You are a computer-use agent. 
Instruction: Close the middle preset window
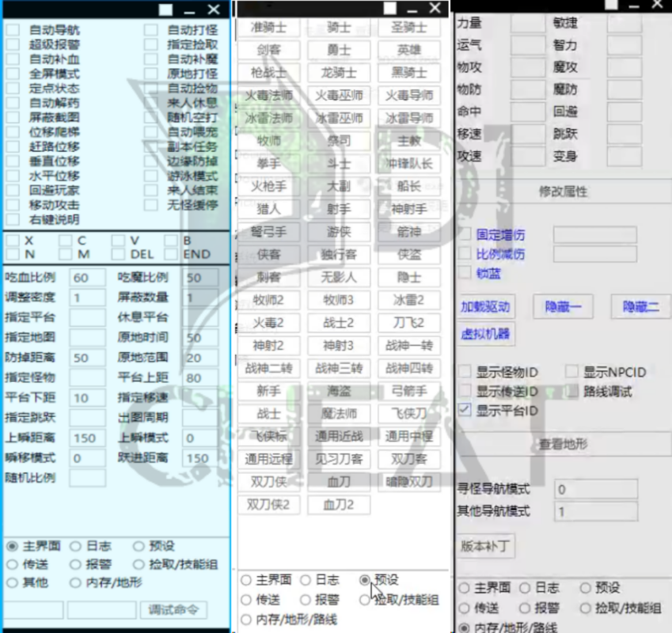(435, 8)
